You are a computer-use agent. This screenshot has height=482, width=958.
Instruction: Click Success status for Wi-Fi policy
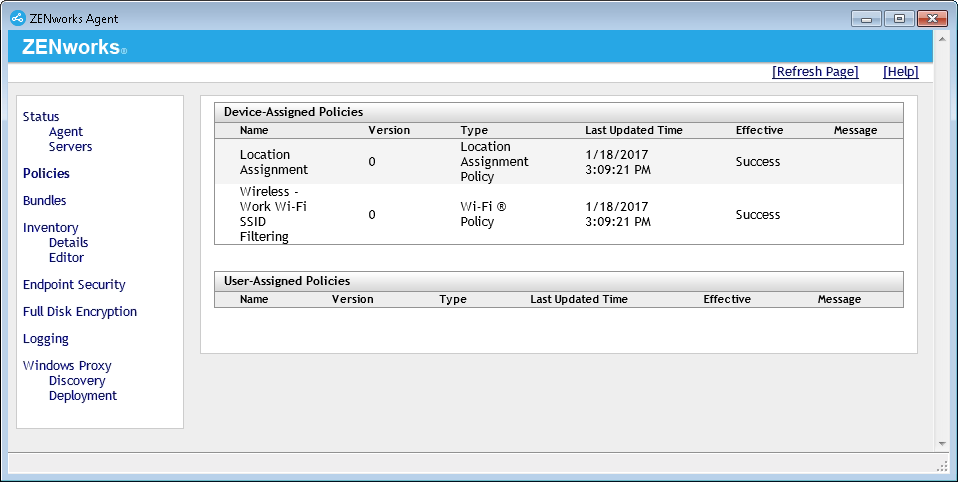[x=758, y=214]
